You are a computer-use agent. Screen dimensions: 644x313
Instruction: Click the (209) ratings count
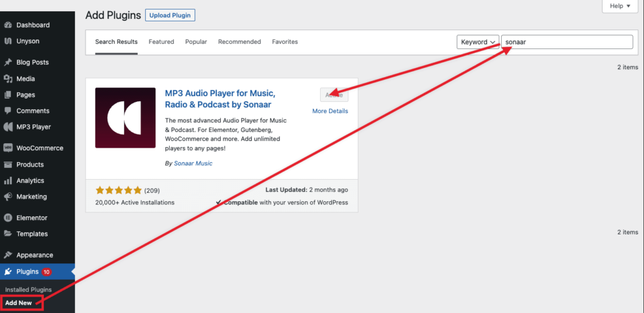[x=152, y=190]
